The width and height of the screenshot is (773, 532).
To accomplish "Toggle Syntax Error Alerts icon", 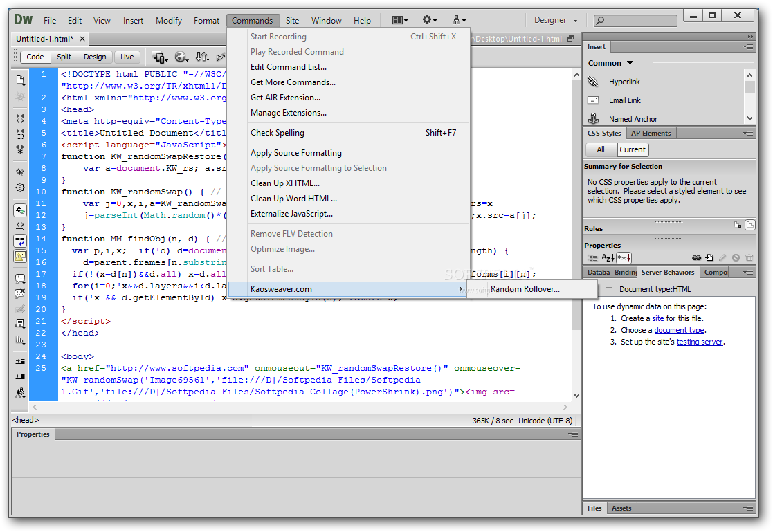I will 19,256.
